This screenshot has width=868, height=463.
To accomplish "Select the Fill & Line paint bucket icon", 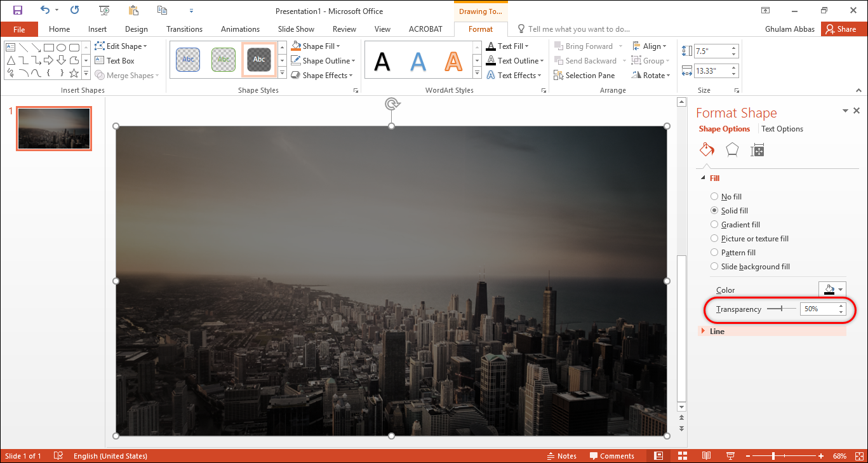I will [x=707, y=150].
